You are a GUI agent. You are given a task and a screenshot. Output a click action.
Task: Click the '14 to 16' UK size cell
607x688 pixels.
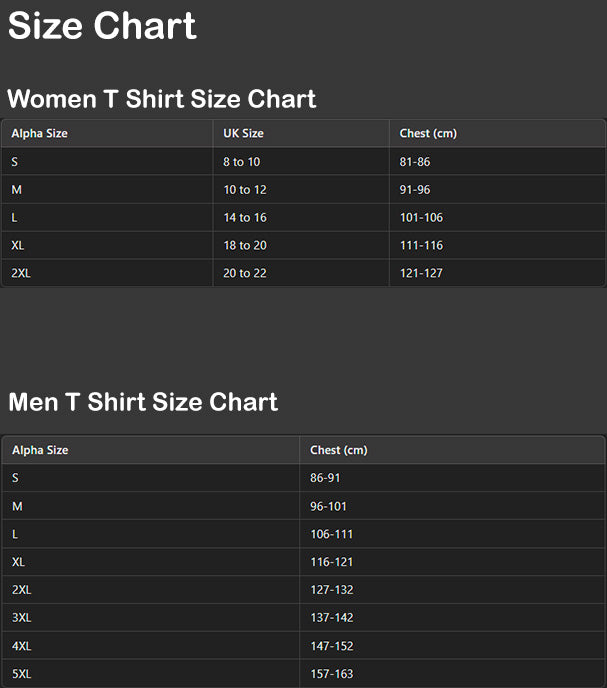245,217
